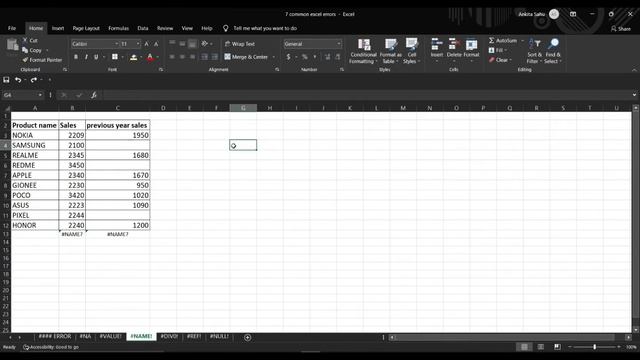Viewport: 640px width, 360px height.
Task: Open Format as Table gallery
Action: pos(391,51)
